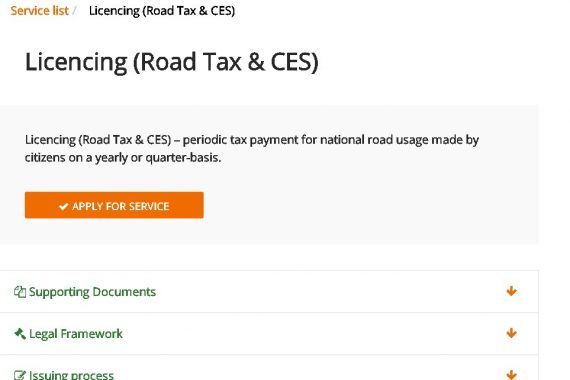Viewport: 570px width, 380px height.
Task: Select the Licencing (Road Tax & CES) breadcrumb item
Action: coord(162,11)
